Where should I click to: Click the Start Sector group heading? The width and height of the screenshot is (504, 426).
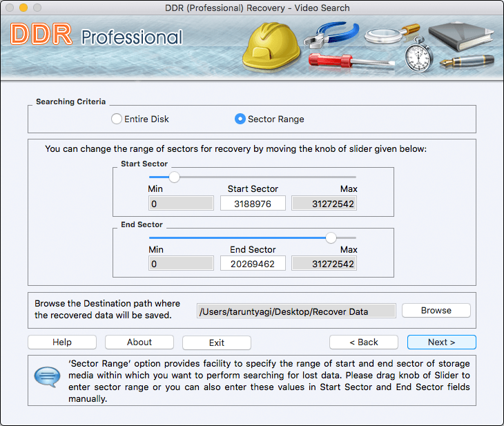tap(144, 164)
